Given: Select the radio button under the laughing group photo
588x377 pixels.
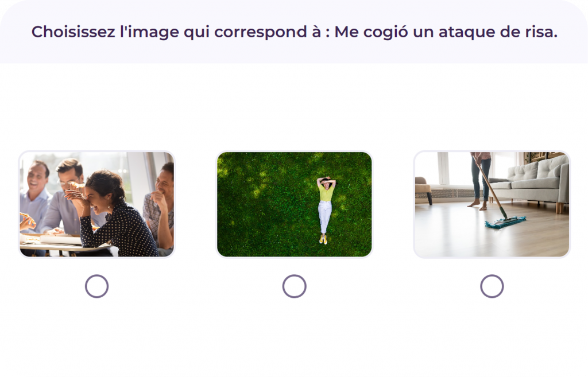Looking at the screenshot, I should [96, 286].
